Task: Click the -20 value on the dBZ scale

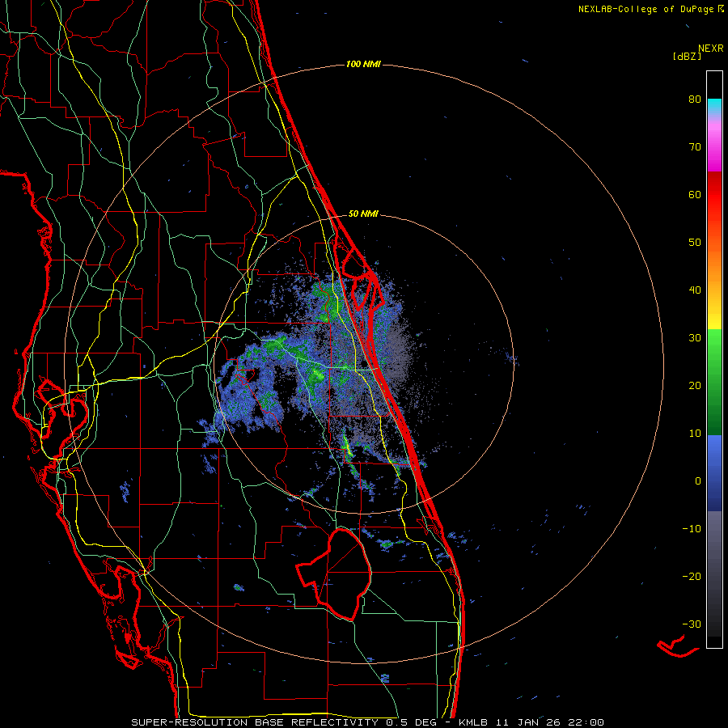Action: pos(692,577)
